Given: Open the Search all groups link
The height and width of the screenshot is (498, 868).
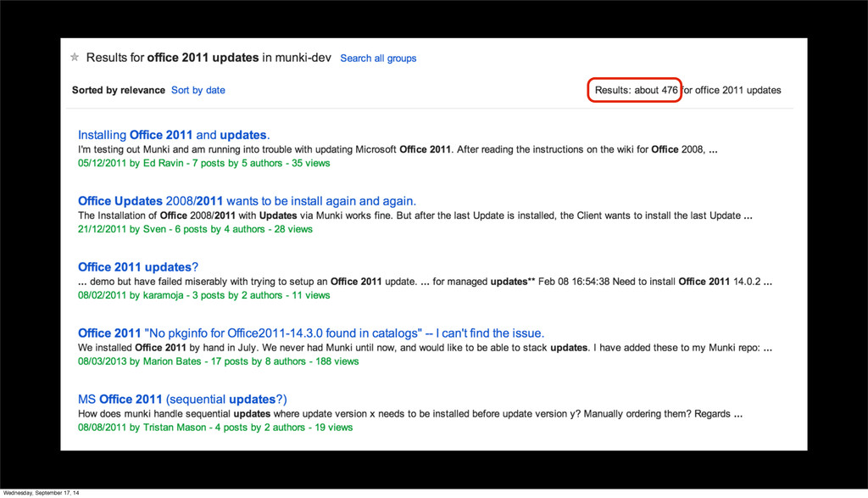Looking at the screenshot, I should click(x=378, y=59).
